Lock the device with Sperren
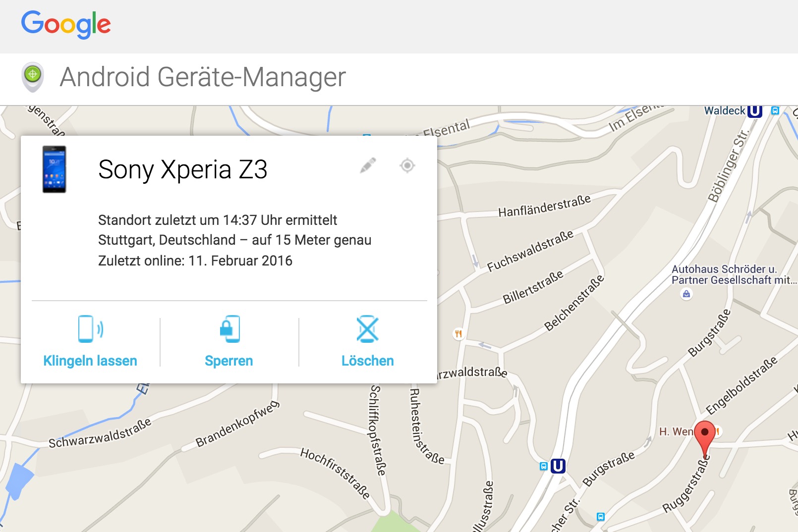 (x=229, y=361)
